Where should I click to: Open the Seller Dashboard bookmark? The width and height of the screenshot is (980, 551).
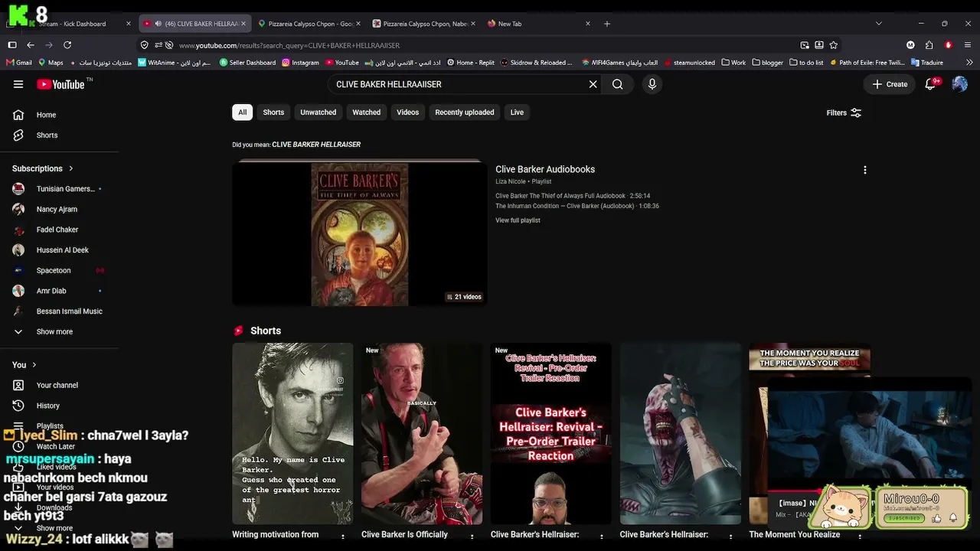point(247,63)
